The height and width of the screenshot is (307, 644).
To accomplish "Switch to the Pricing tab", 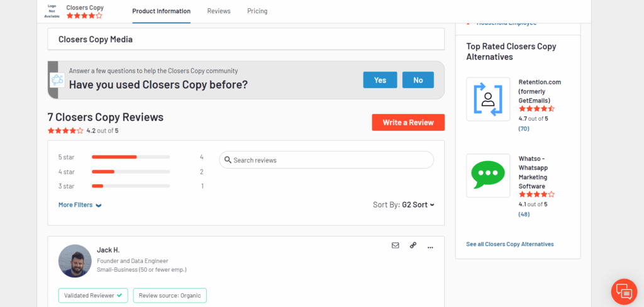I will 257,11.
